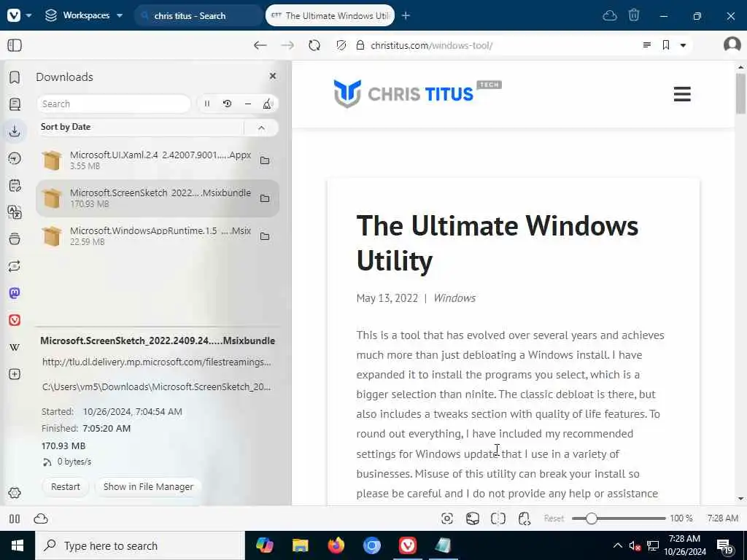This screenshot has width=747, height=560.
Task: Open Vivaldi settings gear icon
Action: [15, 493]
